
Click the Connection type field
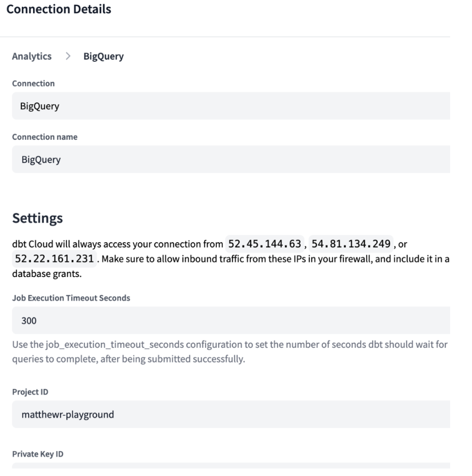tap(230, 106)
